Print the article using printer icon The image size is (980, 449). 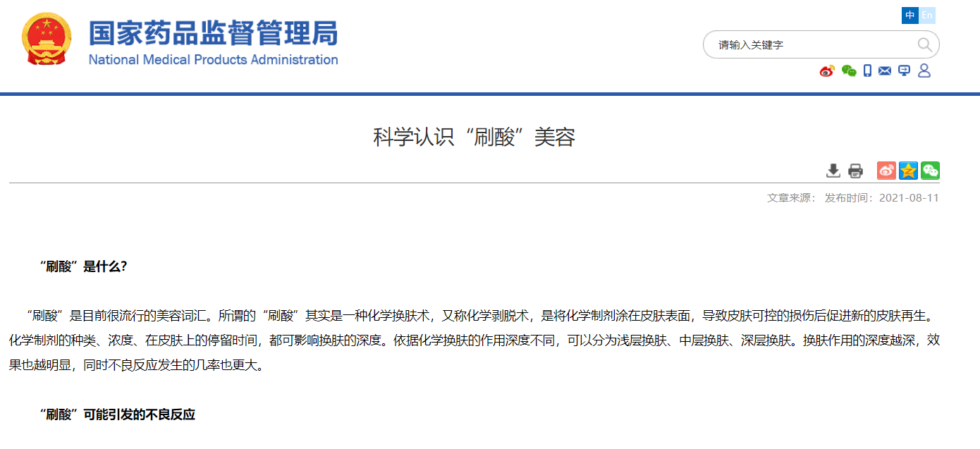click(x=855, y=171)
